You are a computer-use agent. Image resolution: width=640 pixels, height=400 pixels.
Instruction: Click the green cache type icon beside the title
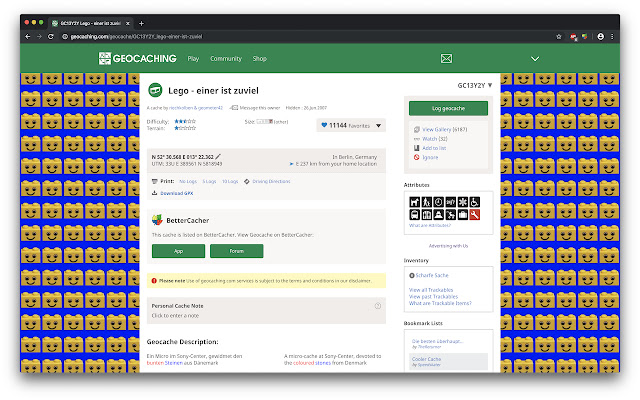tap(155, 90)
